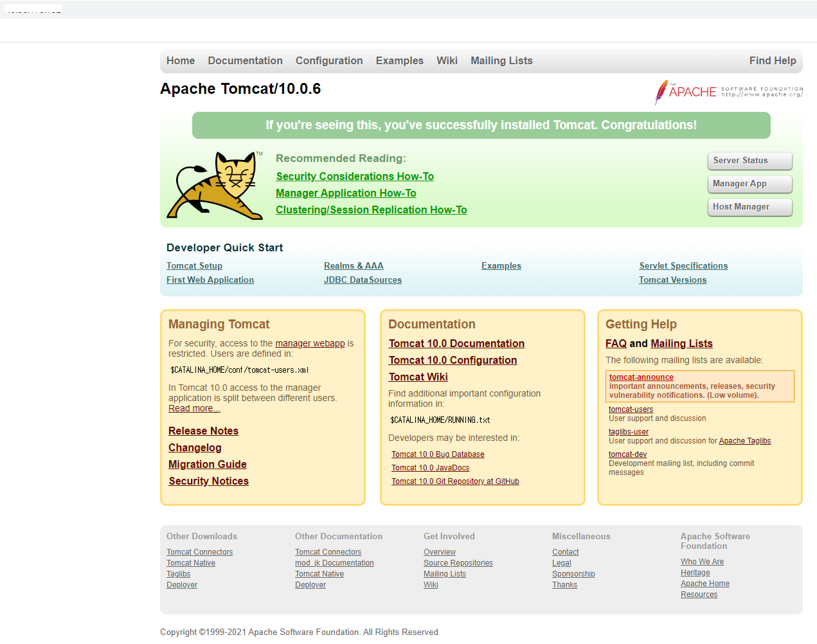Open Tomcat Connectors under Other Documentation

[x=328, y=552]
